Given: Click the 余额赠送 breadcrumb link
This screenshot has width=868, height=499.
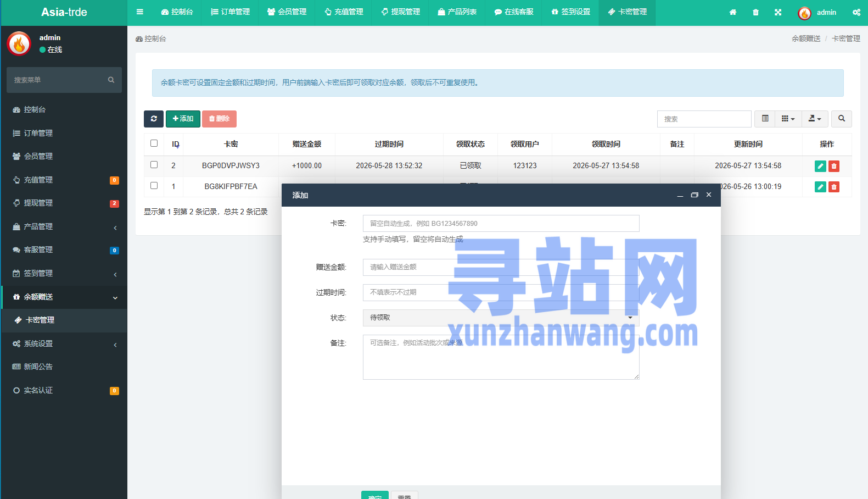Looking at the screenshot, I should click(806, 38).
